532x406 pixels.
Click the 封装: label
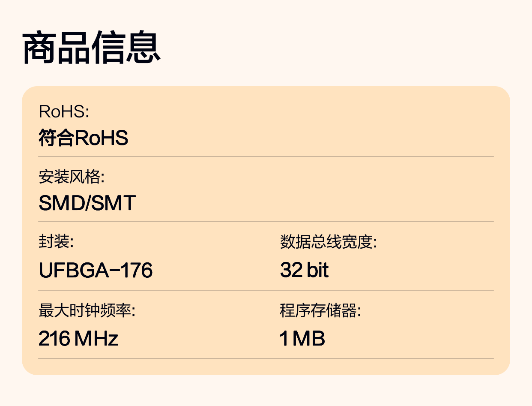click(56, 242)
